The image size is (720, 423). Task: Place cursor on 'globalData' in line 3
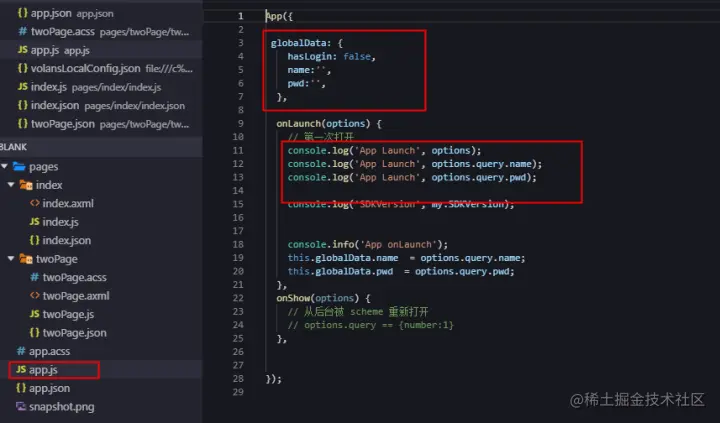(298, 43)
